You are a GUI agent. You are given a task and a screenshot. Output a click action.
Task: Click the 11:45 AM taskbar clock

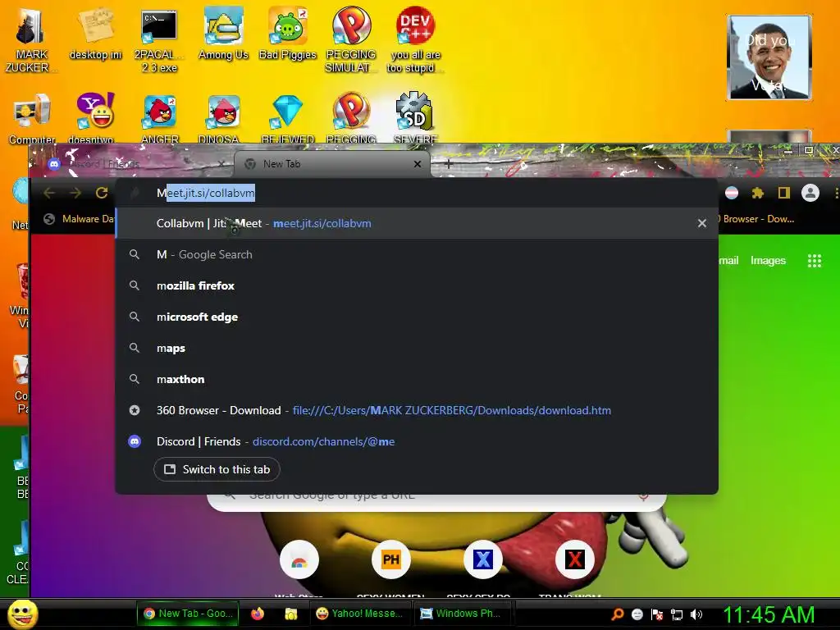(769, 614)
